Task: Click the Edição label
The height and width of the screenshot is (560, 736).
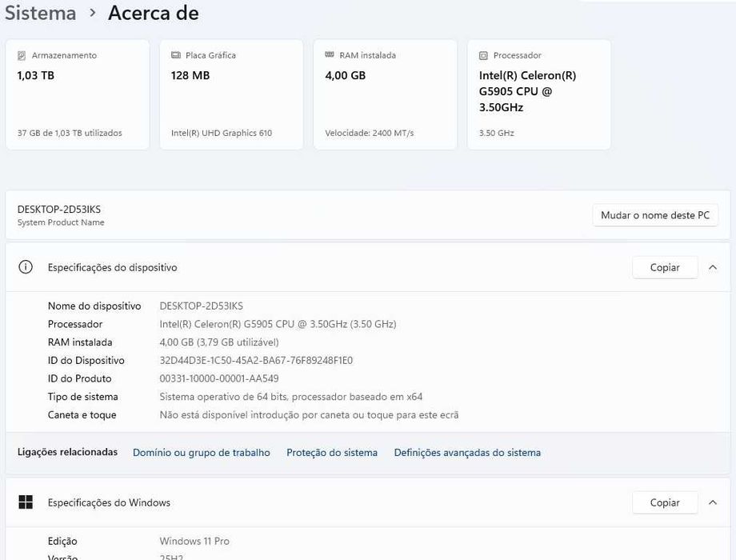Action: pyautogui.click(x=62, y=541)
